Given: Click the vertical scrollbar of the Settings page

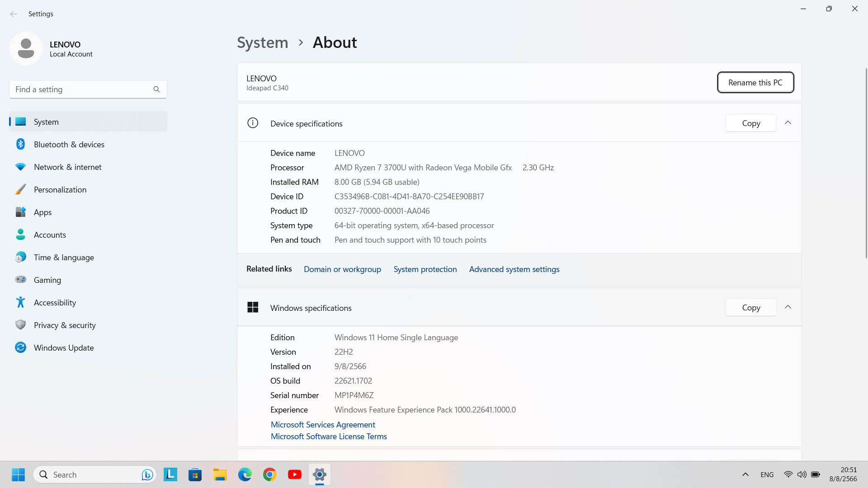Looking at the screenshot, I should coord(866,163).
